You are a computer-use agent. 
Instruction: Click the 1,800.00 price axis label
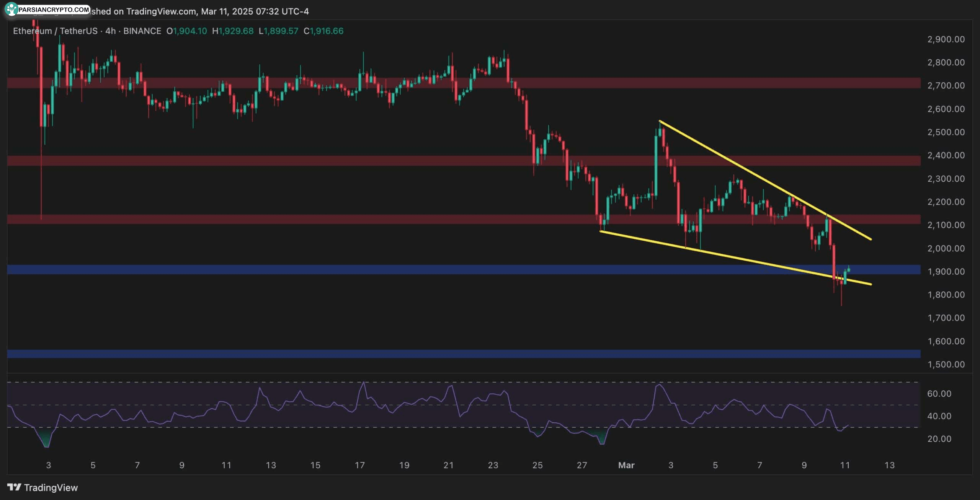[946, 295]
